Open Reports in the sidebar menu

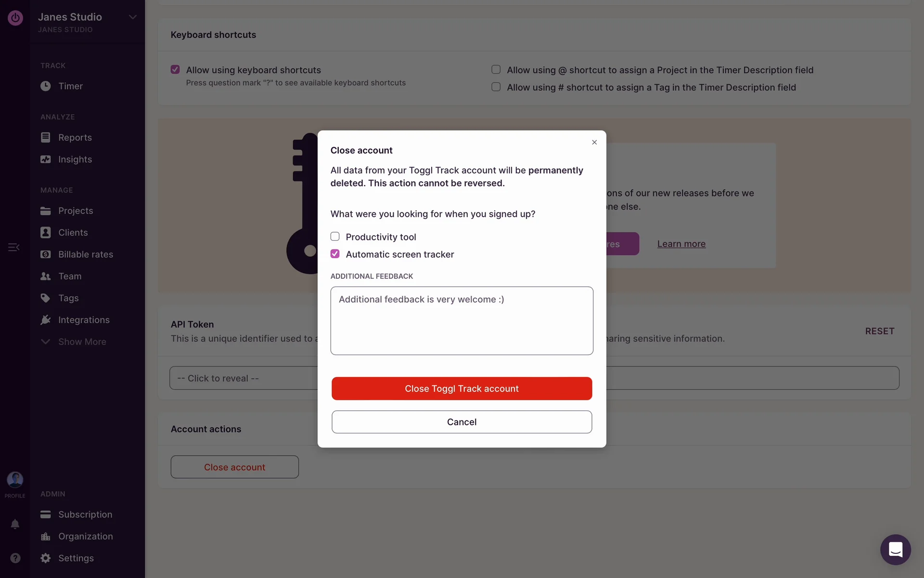point(75,137)
